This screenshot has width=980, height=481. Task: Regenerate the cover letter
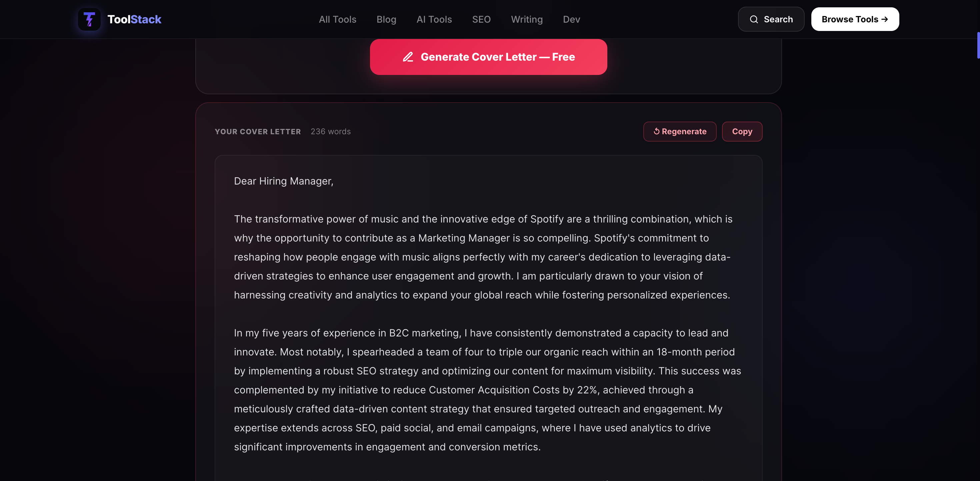(x=679, y=132)
